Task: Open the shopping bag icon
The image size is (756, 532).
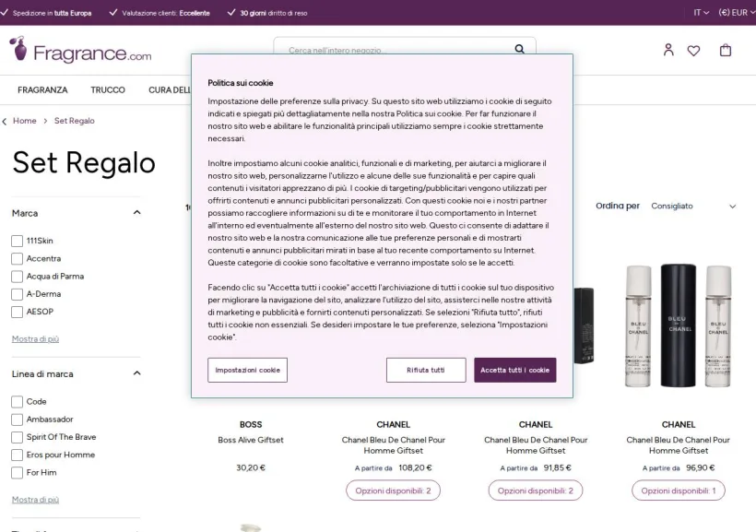Action: coord(726,50)
